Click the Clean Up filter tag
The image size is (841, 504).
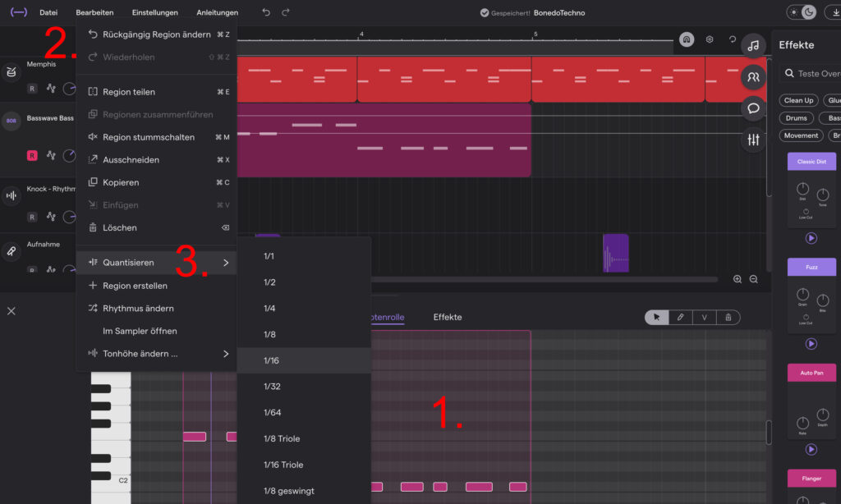(798, 100)
